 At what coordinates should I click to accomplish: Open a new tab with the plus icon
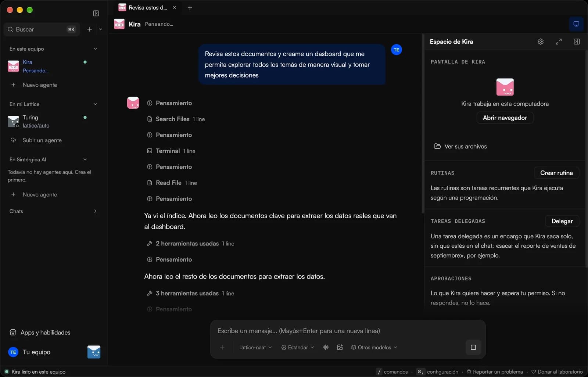point(190,8)
